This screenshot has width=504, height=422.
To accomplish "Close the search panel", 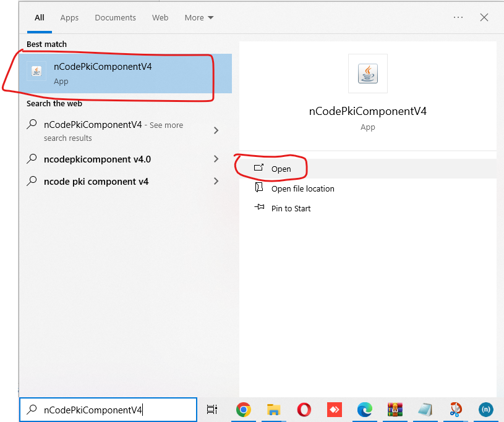I will [484, 17].
